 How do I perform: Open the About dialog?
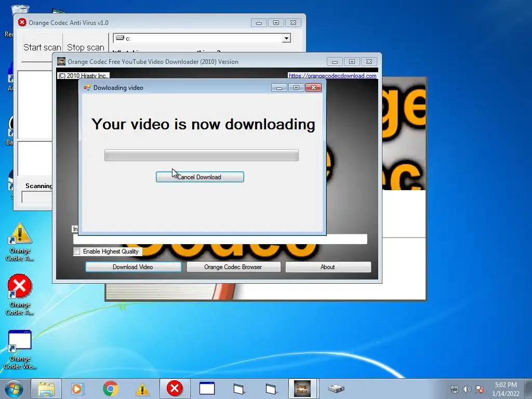pos(328,267)
